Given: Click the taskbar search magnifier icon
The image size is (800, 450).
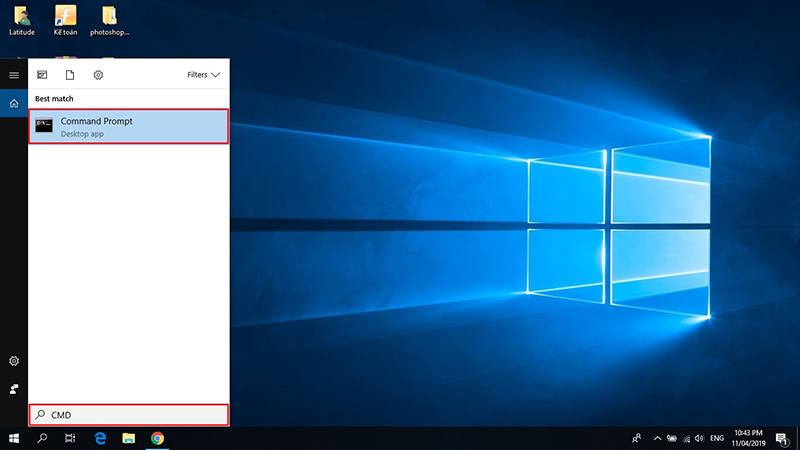Looking at the screenshot, I should pyautogui.click(x=42, y=438).
